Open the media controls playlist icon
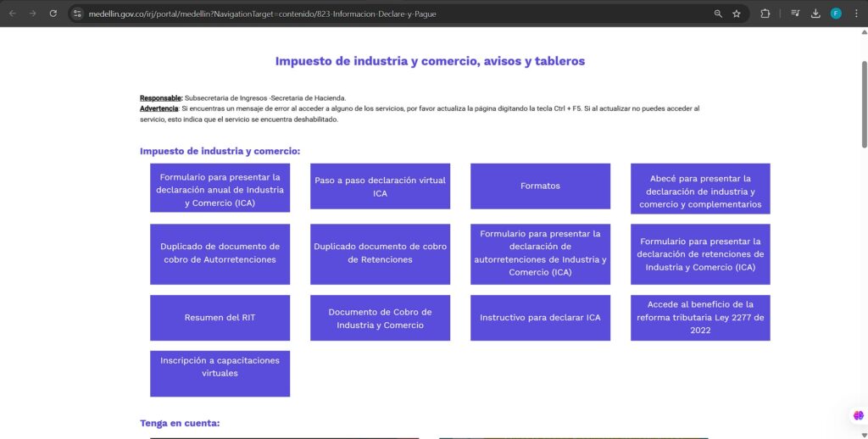 click(795, 14)
